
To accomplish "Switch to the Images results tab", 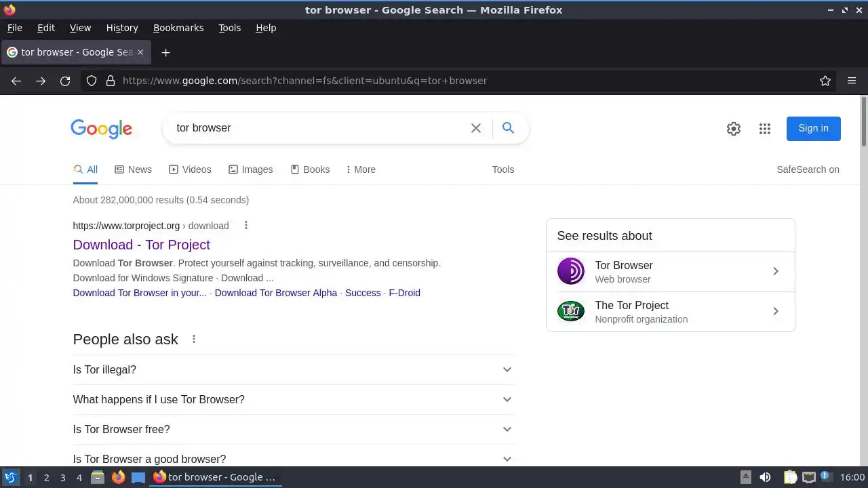I will [x=250, y=169].
